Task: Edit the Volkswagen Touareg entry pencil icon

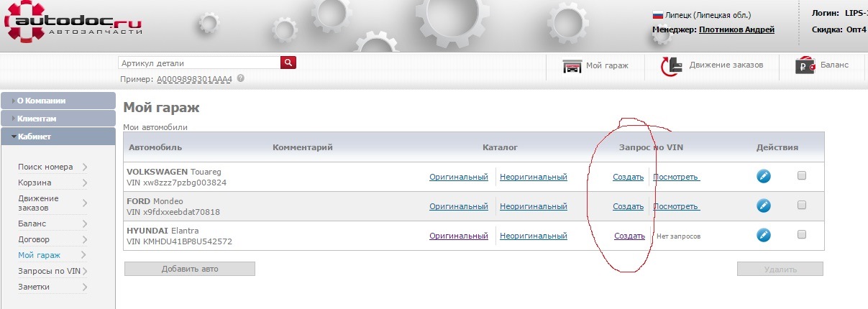Action: tap(764, 176)
